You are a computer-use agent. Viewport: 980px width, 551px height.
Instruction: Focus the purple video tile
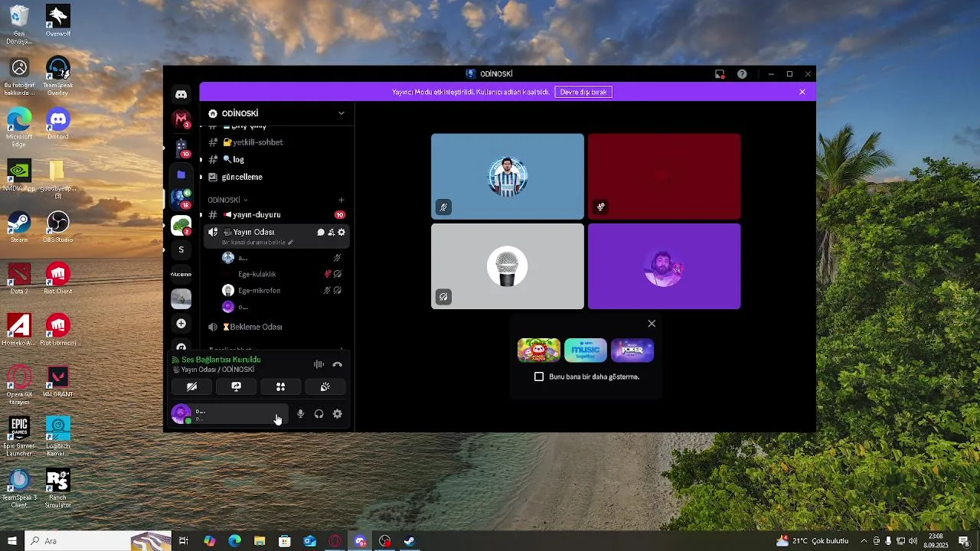pos(665,266)
